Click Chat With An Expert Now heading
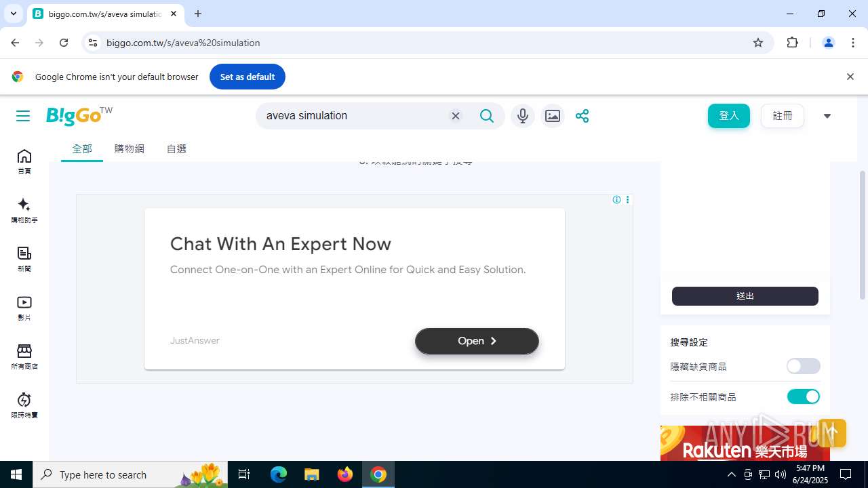Image resolution: width=868 pixels, height=488 pixels. tap(281, 244)
